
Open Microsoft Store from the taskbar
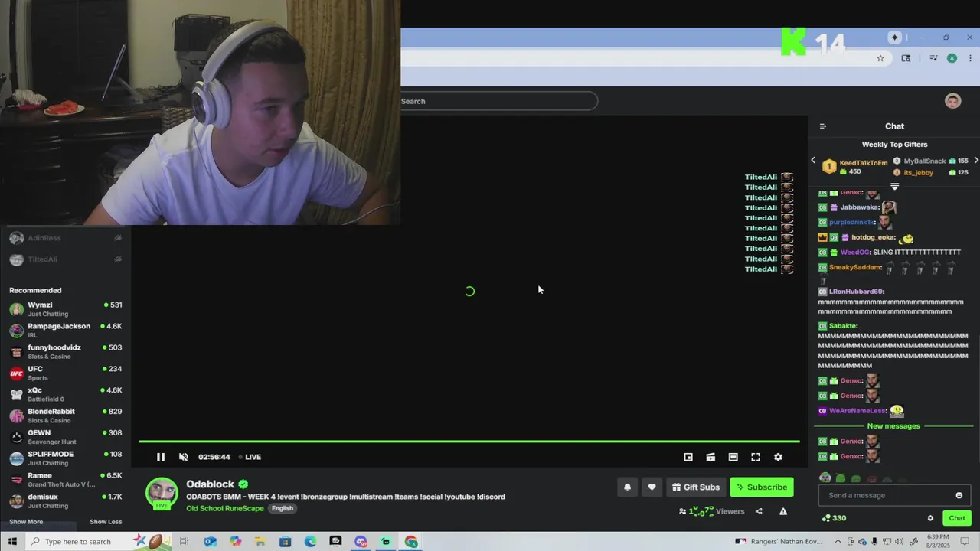tap(285, 541)
